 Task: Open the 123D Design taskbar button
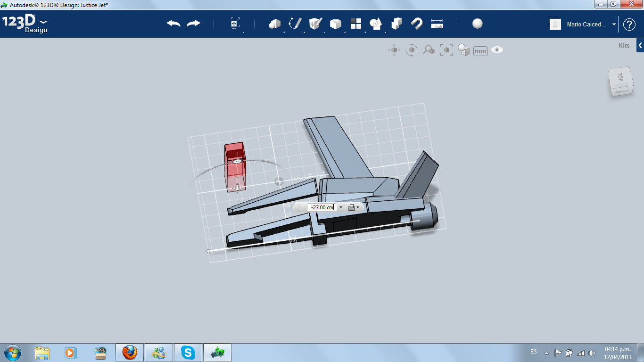(217, 353)
